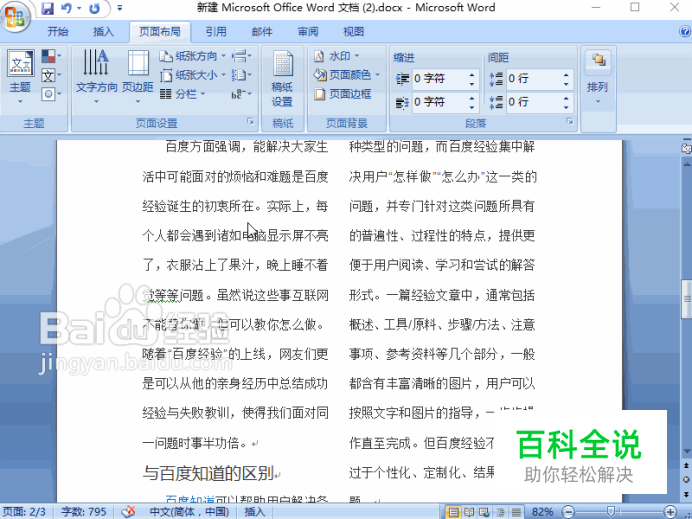The width and height of the screenshot is (692, 519).
Task: Click the left indent value field
Action: click(x=439, y=79)
